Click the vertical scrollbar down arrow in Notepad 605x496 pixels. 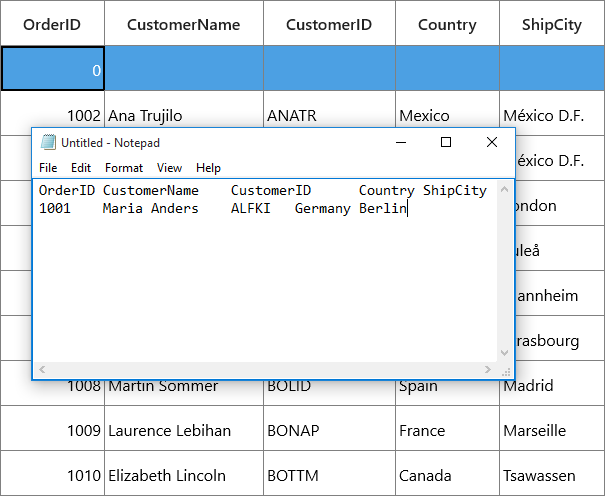pos(504,353)
